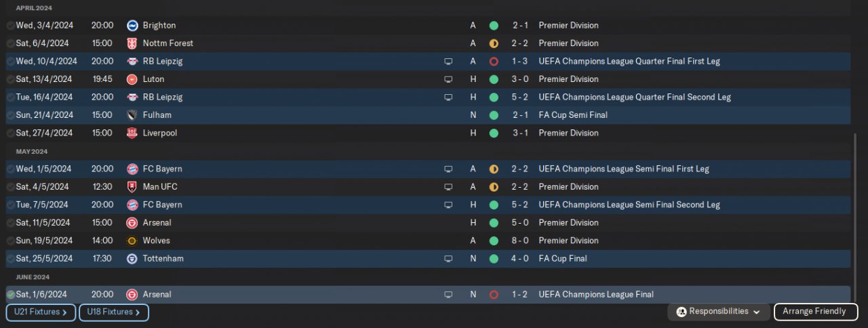868x328 pixels.
Task: Click the red loss indicator for Champions League Final
Action: click(x=494, y=295)
